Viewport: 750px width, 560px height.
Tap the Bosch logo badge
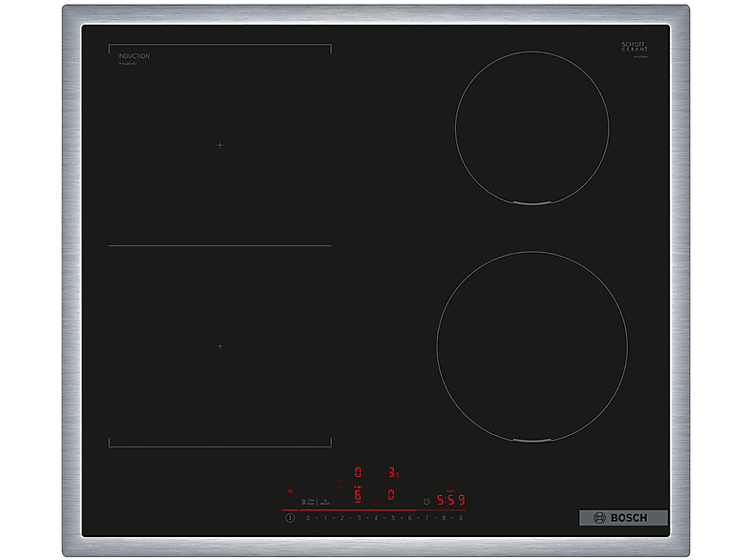tap(623, 518)
